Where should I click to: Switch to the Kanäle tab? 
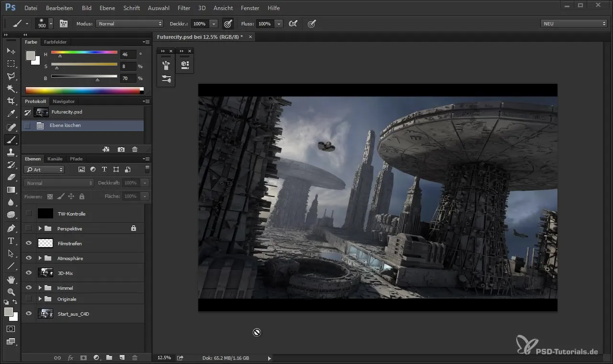(55, 159)
